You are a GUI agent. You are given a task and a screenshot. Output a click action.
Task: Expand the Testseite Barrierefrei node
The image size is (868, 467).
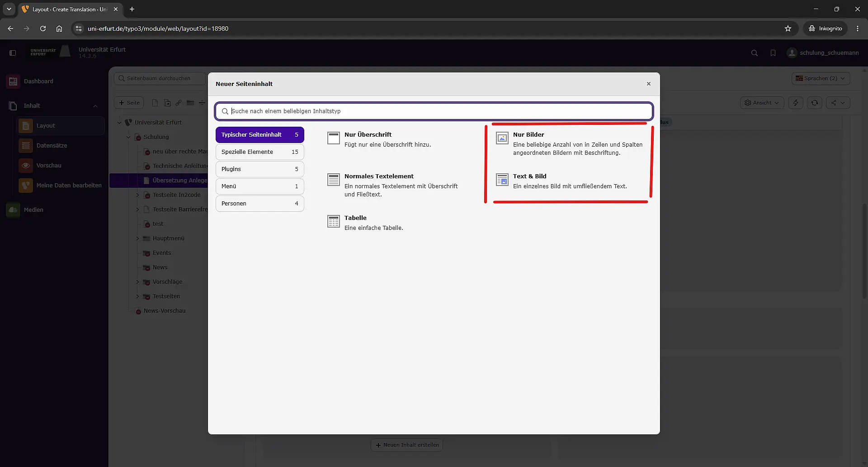pyautogui.click(x=138, y=210)
